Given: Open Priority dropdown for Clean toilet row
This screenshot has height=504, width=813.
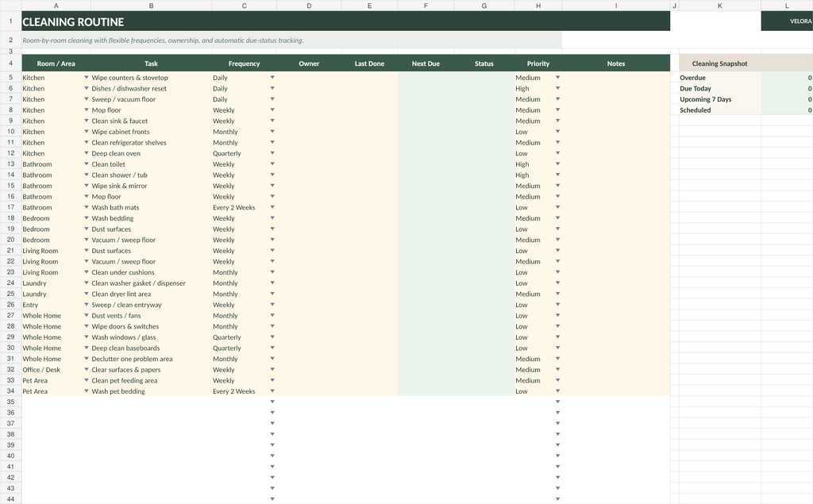Looking at the screenshot, I should 558,164.
